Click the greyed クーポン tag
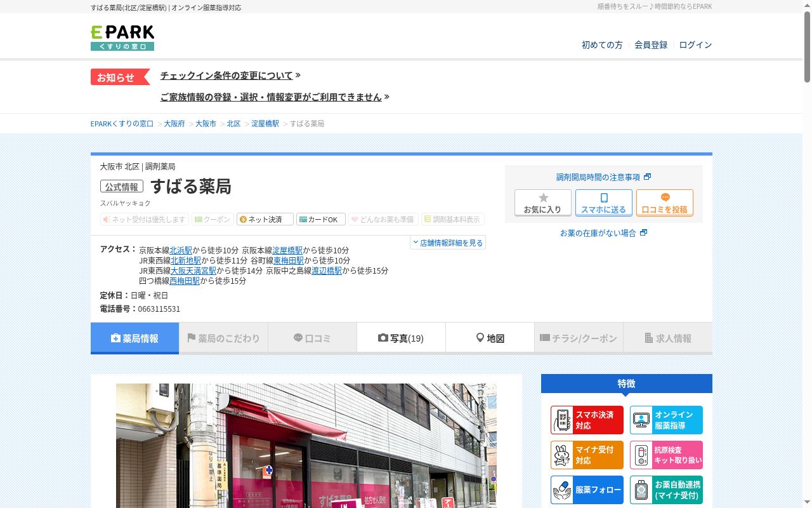The height and width of the screenshot is (508, 812). pos(213,219)
